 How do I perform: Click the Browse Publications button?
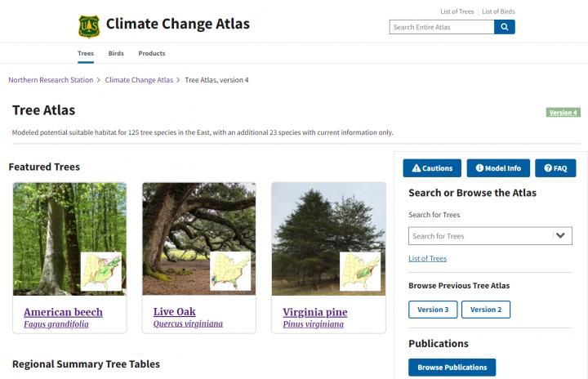coord(452,368)
